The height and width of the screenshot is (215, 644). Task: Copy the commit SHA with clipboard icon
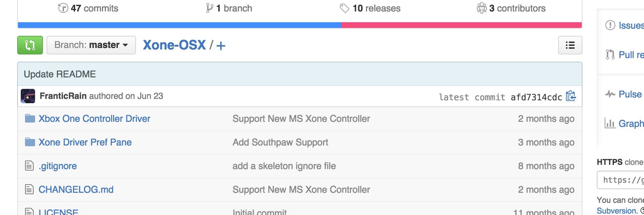[x=571, y=96]
